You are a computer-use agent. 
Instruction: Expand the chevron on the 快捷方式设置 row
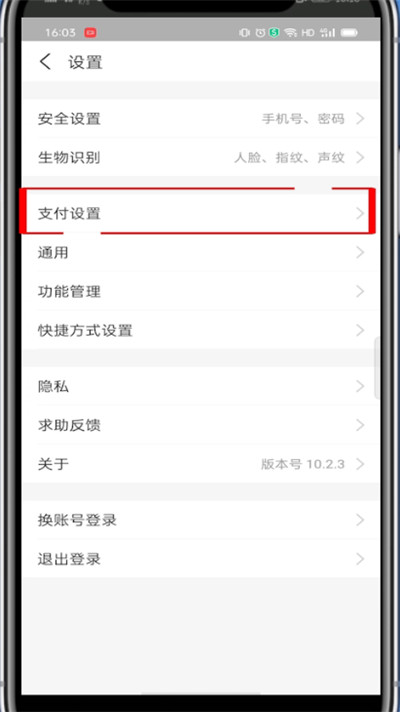pos(360,330)
